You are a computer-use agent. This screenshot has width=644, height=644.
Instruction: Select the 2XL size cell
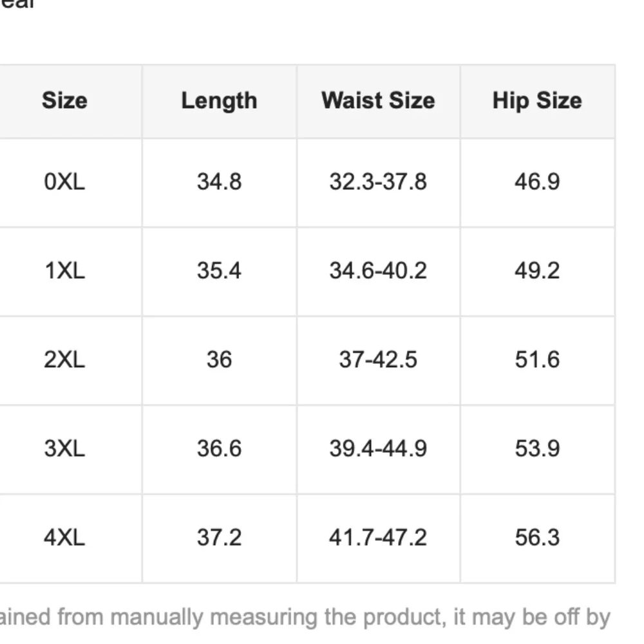coord(64,359)
